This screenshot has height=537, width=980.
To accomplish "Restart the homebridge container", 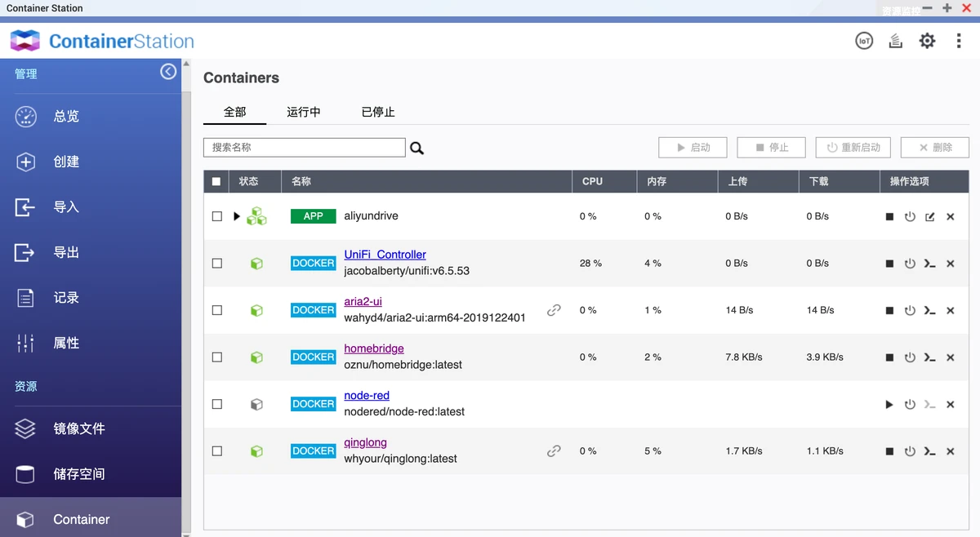I will [910, 357].
